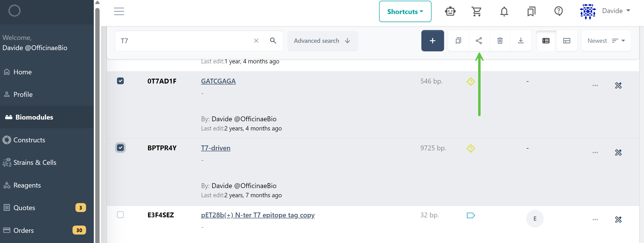644x243 pixels.
Task: Click the circular app logo
Action: [14, 11]
